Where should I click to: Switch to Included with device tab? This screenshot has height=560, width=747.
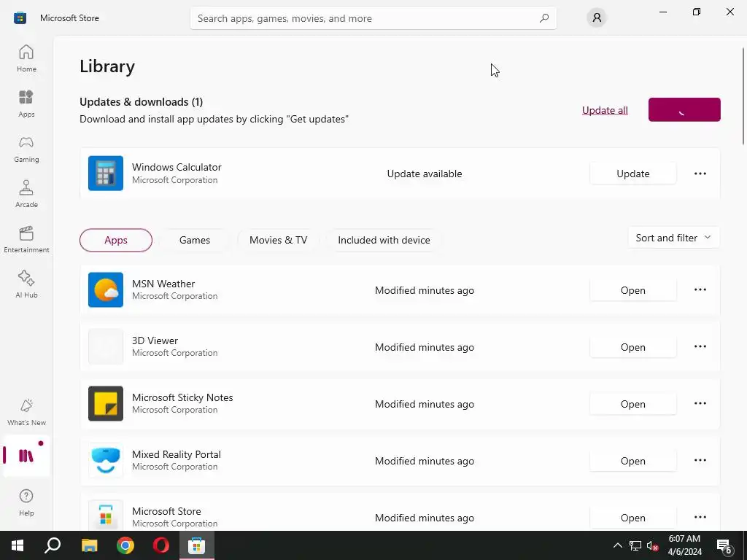(x=384, y=240)
